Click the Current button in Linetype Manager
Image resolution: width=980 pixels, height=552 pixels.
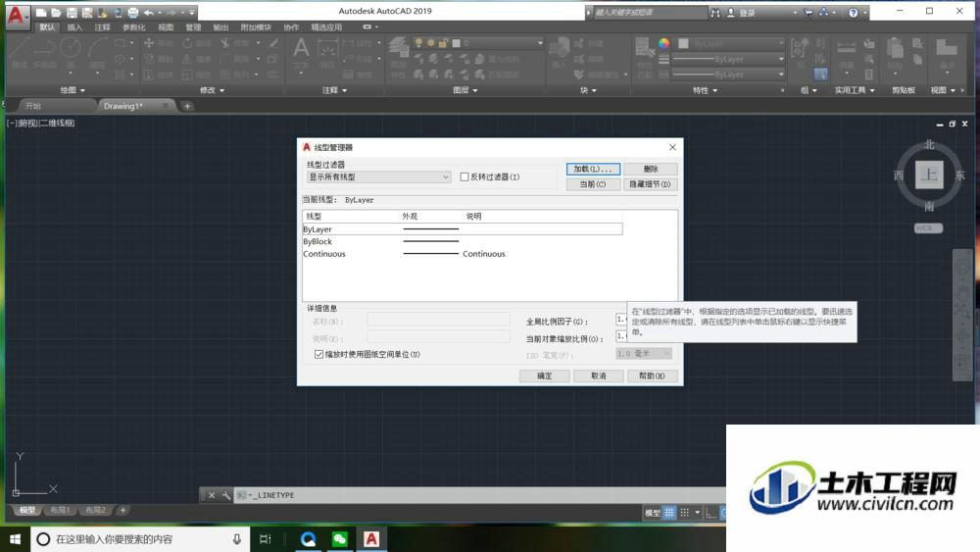(x=593, y=184)
